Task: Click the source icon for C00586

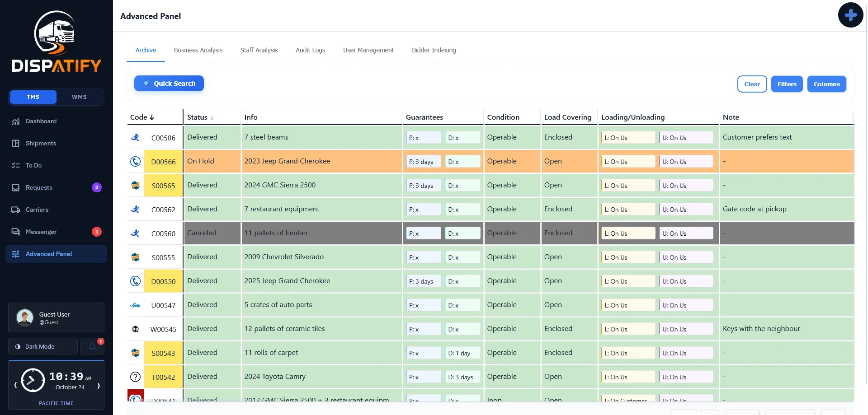Action: (x=135, y=137)
